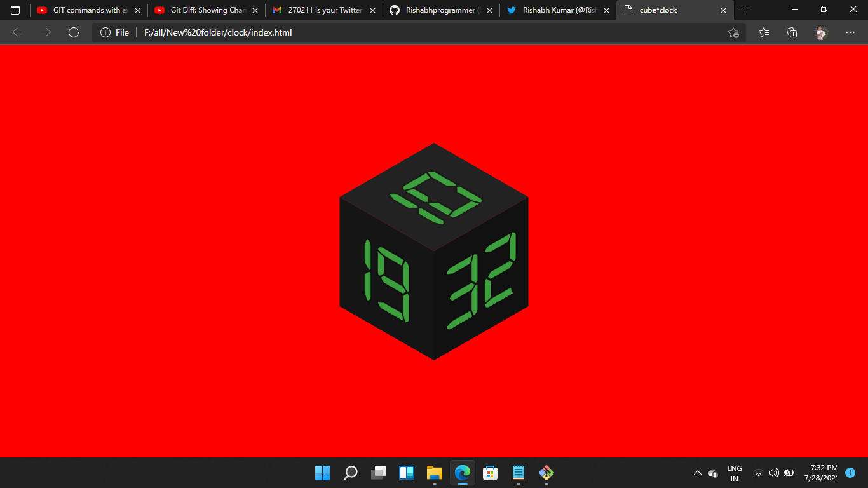868x488 pixels.
Task: Click the address bar to edit URL
Action: pos(381,32)
